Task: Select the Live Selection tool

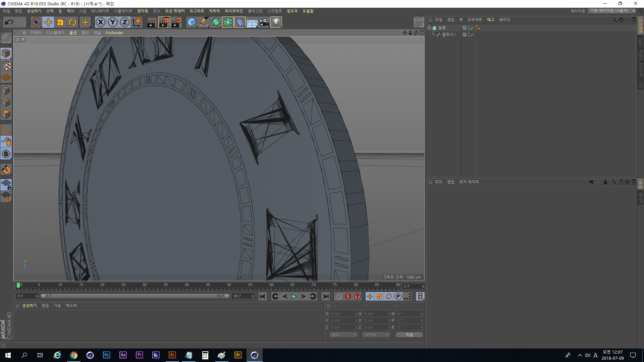Action: (x=36, y=22)
